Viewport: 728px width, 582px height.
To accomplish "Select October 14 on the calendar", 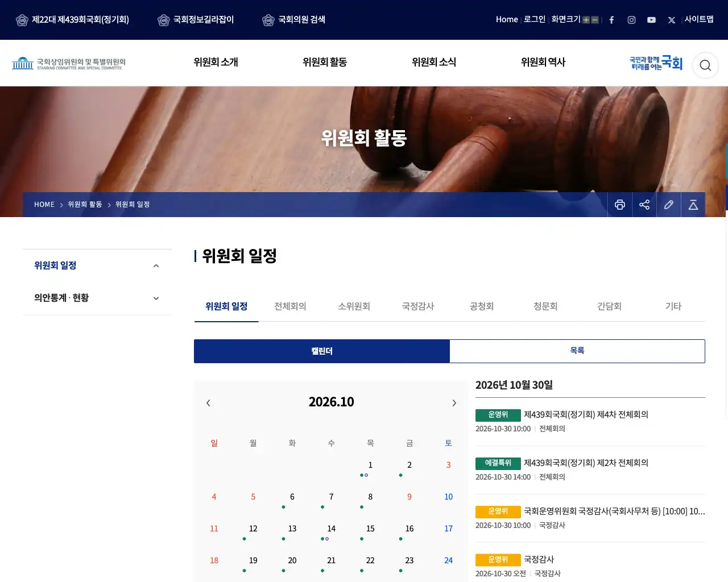I will click(x=331, y=529).
